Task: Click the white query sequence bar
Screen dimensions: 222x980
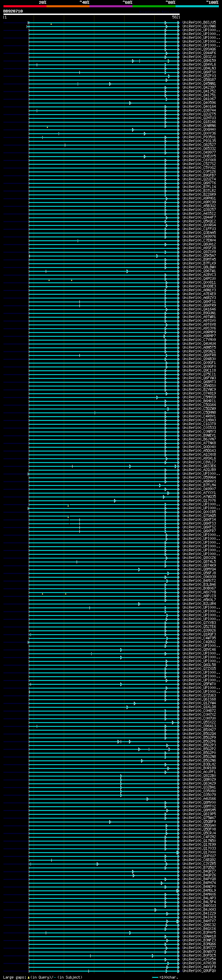Action: pyautogui.click(x=92, y=14)
